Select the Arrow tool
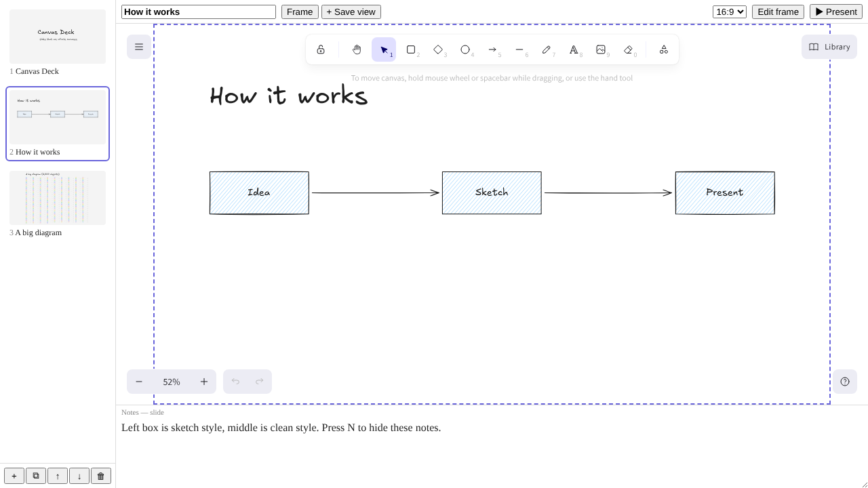868x488 pixels. pos(492,49)
